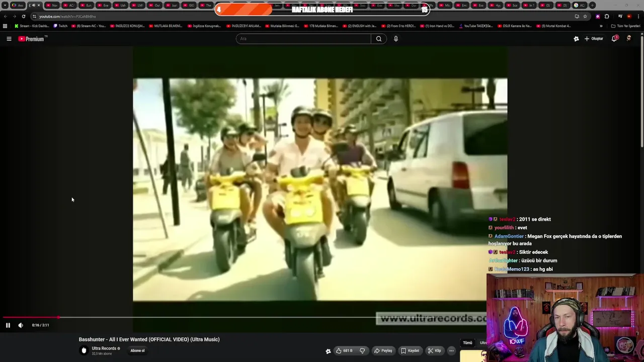Click the Paylaş share button
Screen dimensions: 644x362
click(x=383, y=351)
